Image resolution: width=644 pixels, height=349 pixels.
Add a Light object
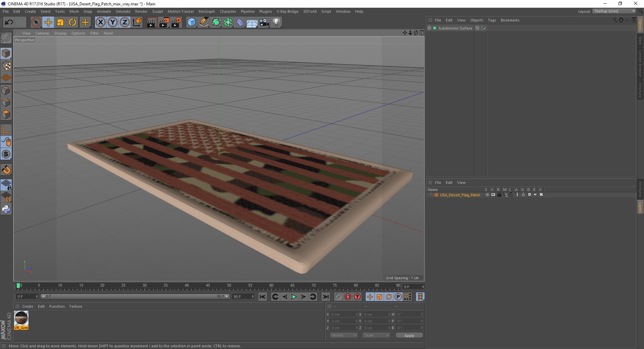tap(276, 22)
